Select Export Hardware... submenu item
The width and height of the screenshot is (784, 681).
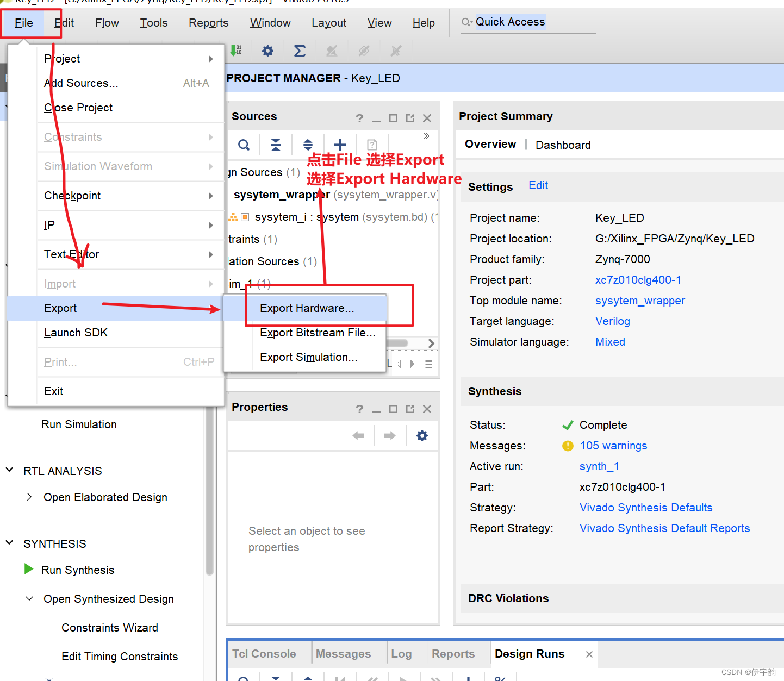[305, 308]
